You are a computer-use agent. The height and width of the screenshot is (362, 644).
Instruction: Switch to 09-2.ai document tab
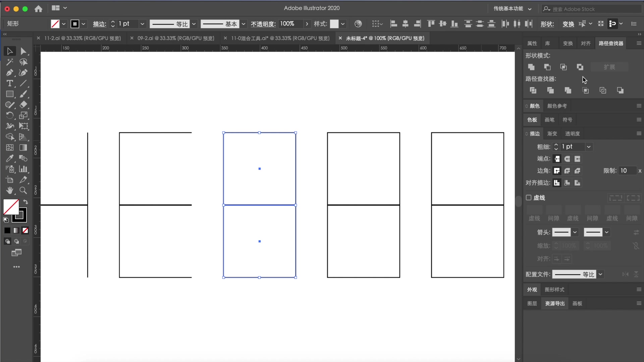click(x=176, y=38)
